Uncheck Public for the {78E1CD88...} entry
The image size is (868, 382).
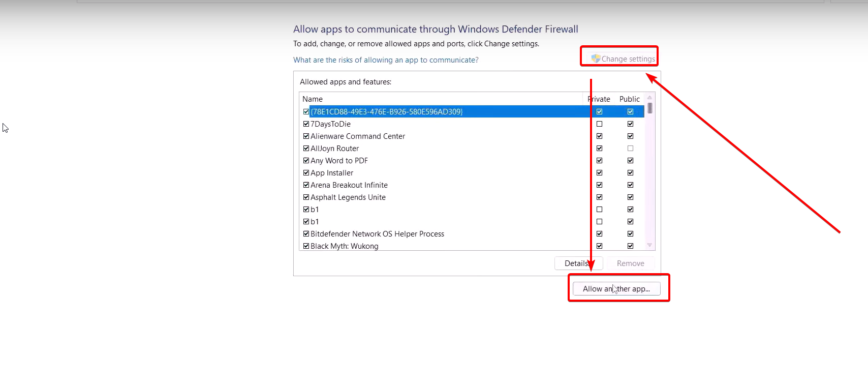point(630,112)
